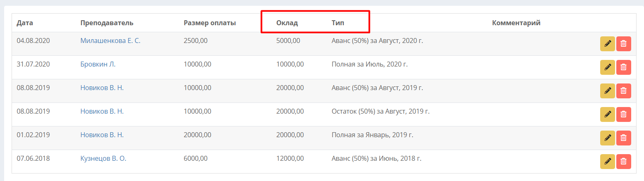The image size is (644, 181).
Task: Delete the Остаток за Август 2019 row
Action: coord(624,114)
